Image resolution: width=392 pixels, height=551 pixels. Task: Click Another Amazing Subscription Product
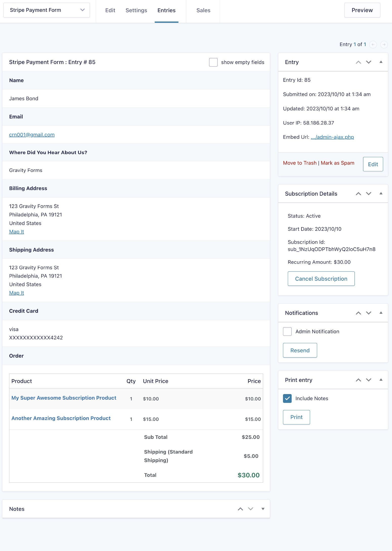click(61, 418)
